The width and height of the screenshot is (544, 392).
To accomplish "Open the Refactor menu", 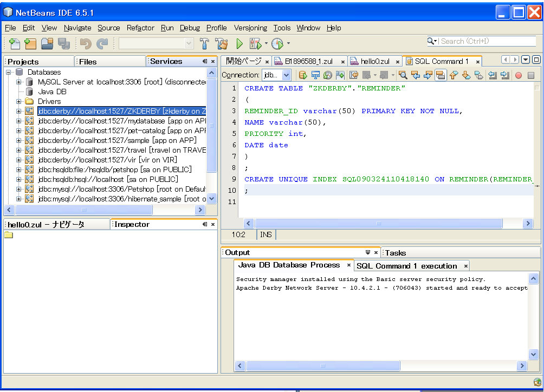I will pyautogui.click(x=140, y=28).
